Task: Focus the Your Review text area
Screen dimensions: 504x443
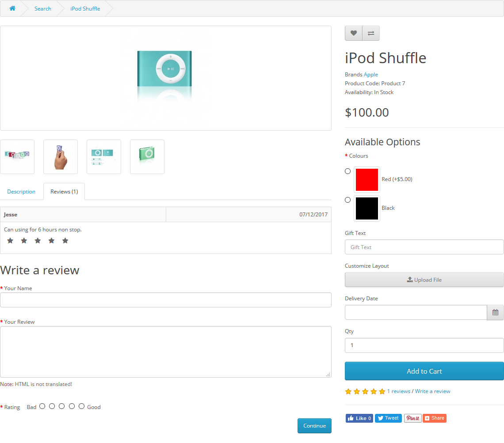Action: pyautogui.click(x=165, y=352)
